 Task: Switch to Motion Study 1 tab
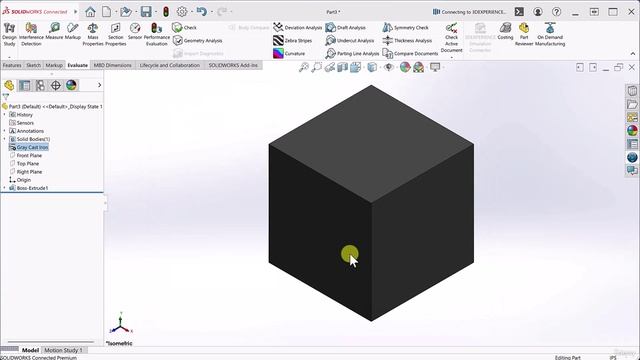[63, 350]
